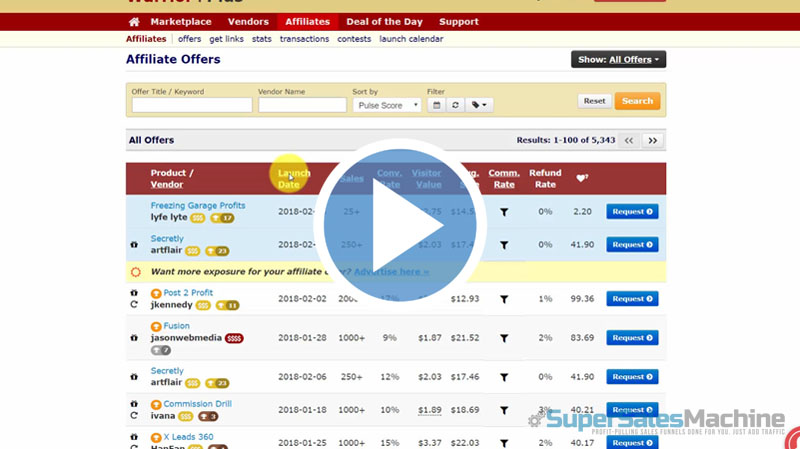Viewport: 800px width, 449px height.
Task: Go to next results page arrow
Action: tap(653, 141)
